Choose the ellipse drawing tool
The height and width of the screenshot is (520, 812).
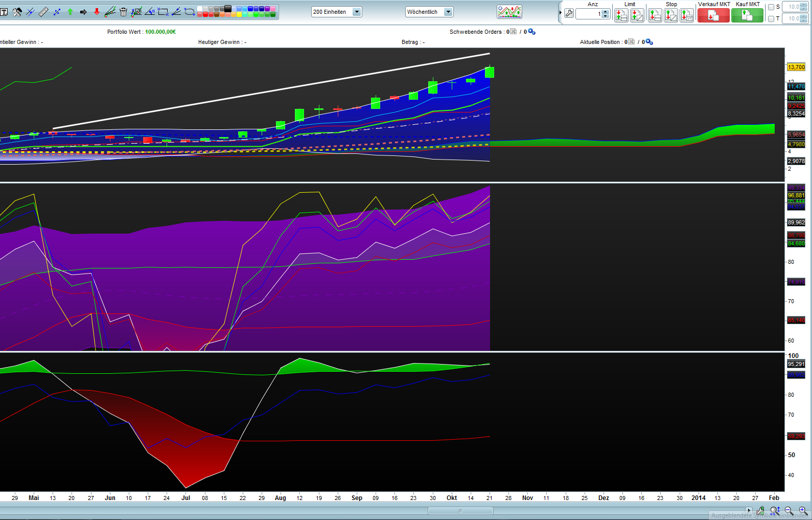190,12
